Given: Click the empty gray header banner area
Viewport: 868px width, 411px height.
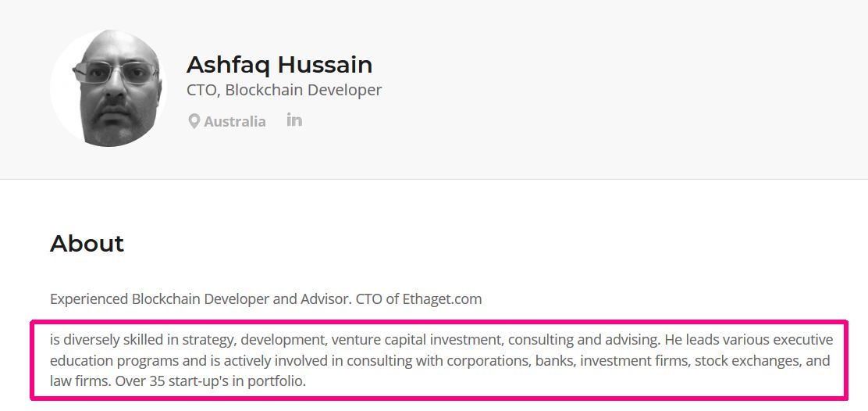Looking at the screenshot, I should point(609,88).
